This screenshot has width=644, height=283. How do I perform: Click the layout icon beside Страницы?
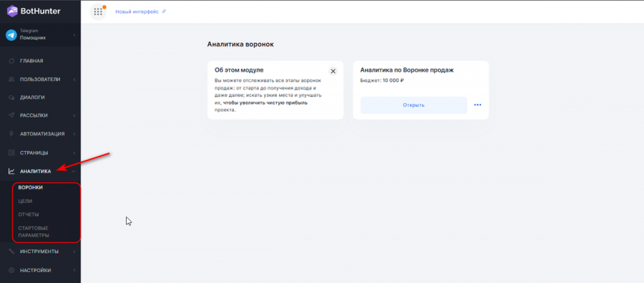click(11, 153)
